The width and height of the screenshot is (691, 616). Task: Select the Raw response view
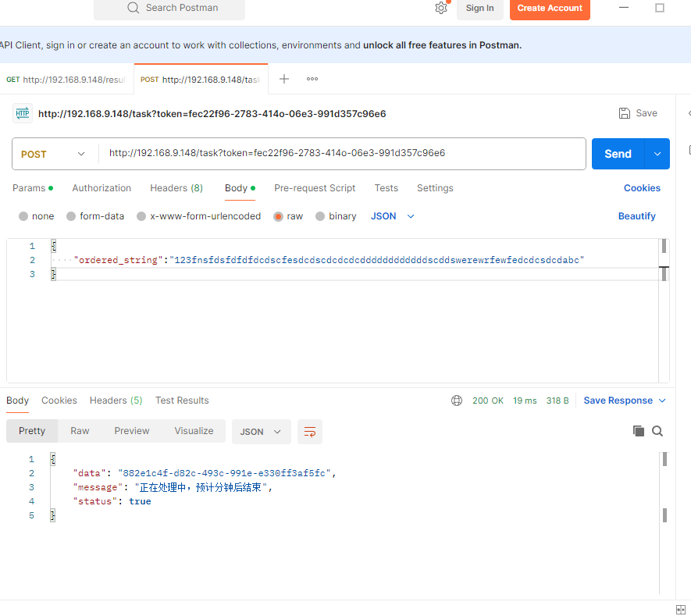80,431
